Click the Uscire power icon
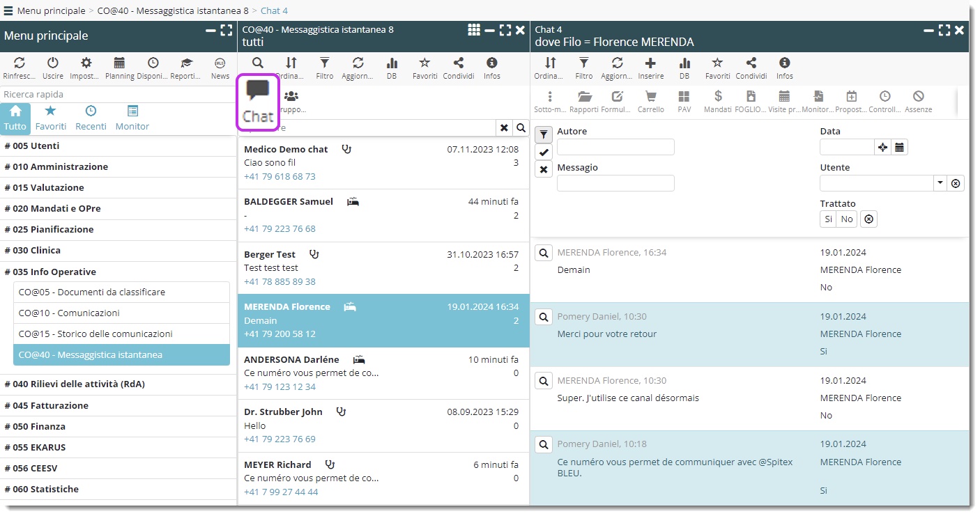This screenshot has height=516, width=980. point(53,68)
